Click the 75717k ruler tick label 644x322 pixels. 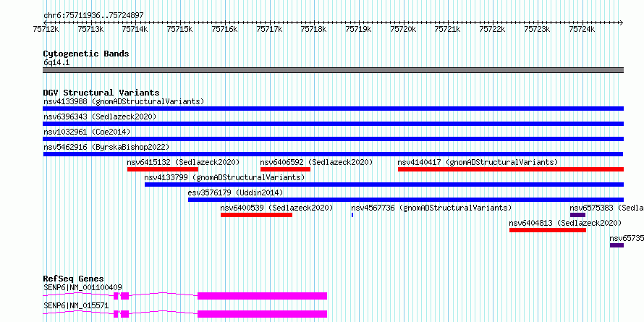tap(269, 29)
